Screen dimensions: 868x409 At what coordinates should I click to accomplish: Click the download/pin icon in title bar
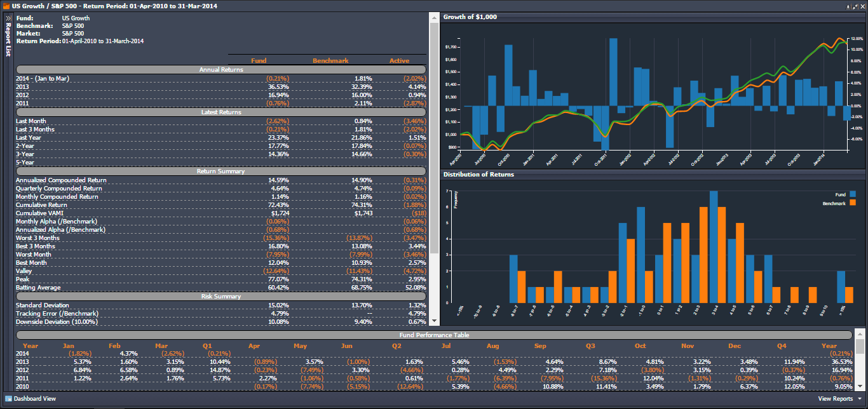click(848, 5)
